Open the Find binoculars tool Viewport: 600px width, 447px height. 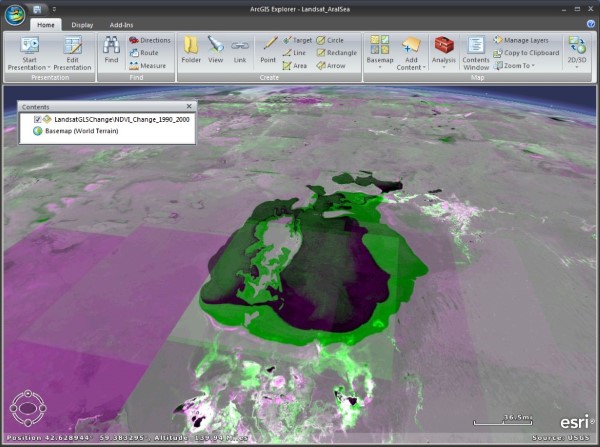point(111,49)
